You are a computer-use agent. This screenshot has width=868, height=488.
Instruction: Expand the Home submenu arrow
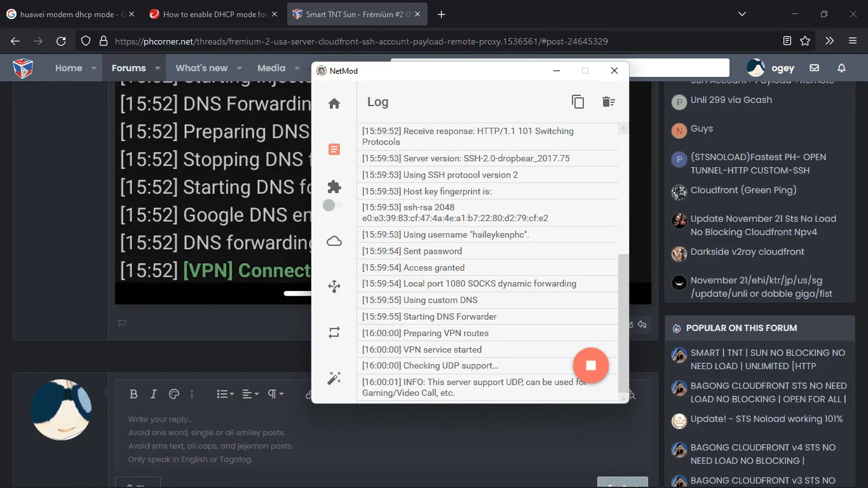[x=94, y=68]
